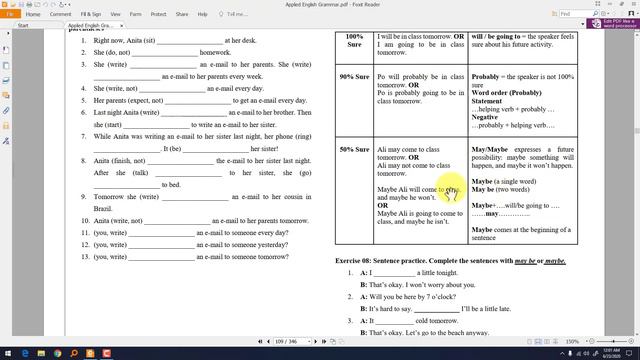Open the File menu
The width and height of the screenshot is (640, 360).
coord(10,14)
